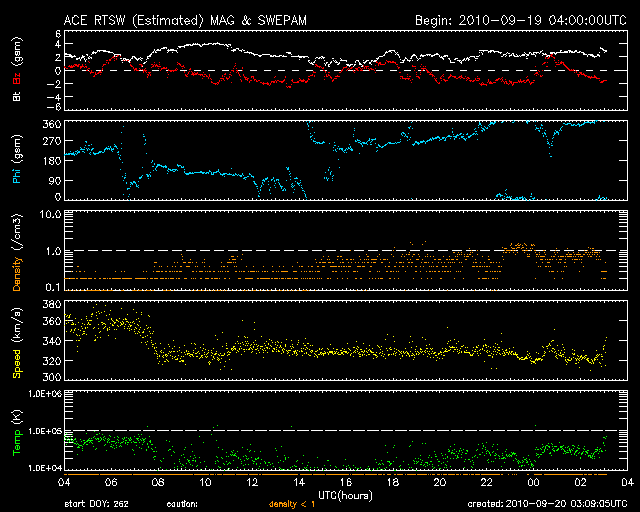This screenshot has height=512, width=640.
Task: Select the 14 hour label on the time axis
Action: (299, 483)
